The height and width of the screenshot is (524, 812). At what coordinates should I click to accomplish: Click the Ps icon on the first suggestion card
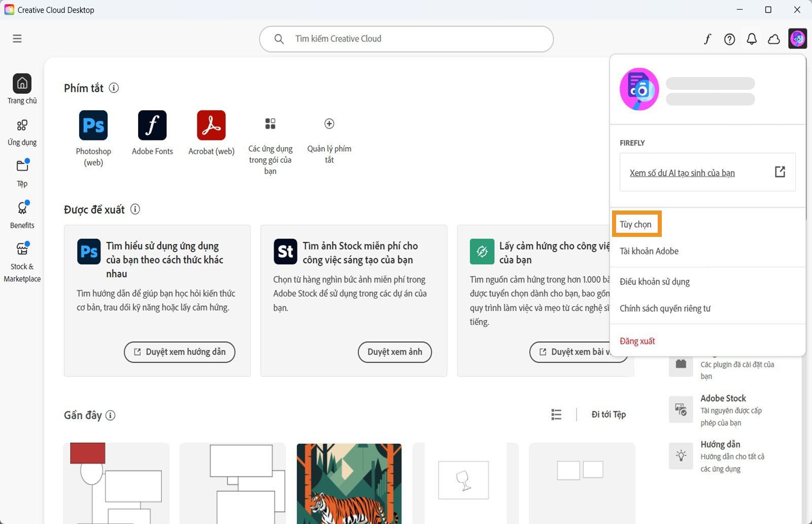89,252
